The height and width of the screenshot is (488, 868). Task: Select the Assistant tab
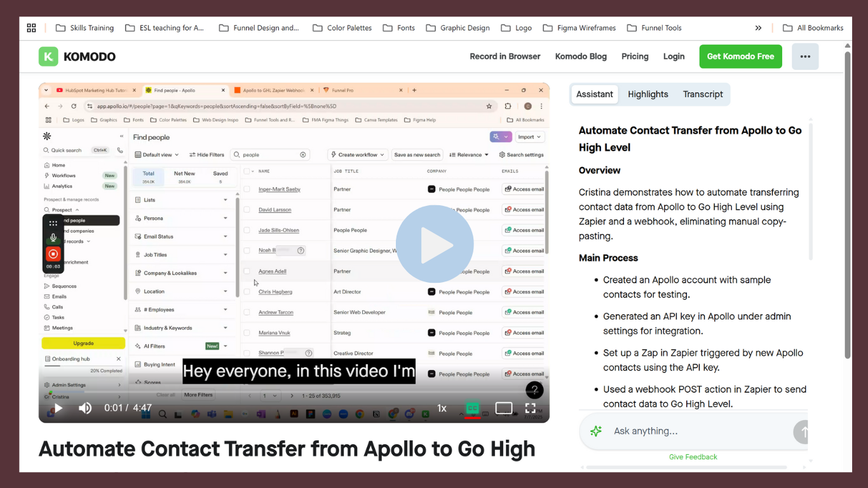coord(595,94)
